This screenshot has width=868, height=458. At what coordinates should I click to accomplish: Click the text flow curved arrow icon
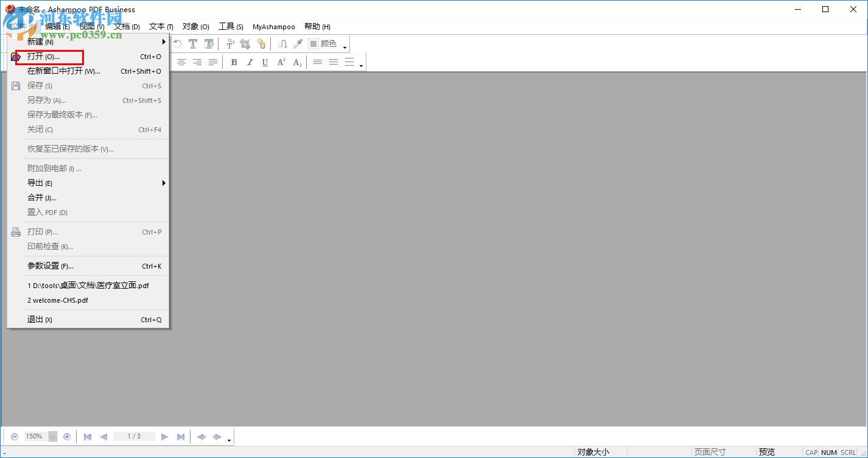coord(282,44)
